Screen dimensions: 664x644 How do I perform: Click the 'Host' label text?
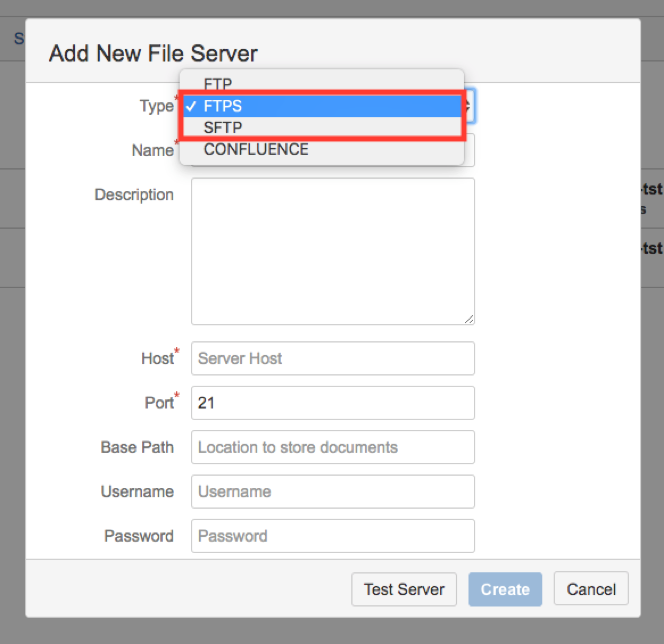[157, 359]
